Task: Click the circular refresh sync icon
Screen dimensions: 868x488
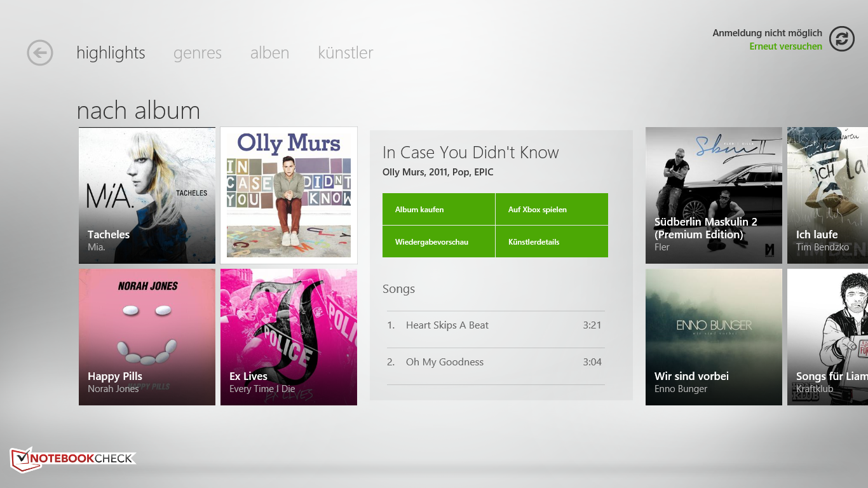Action: tap(841, 39)
